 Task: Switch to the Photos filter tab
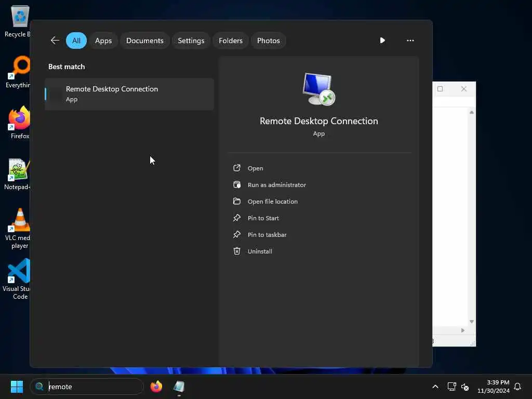[x=269, y=41]
